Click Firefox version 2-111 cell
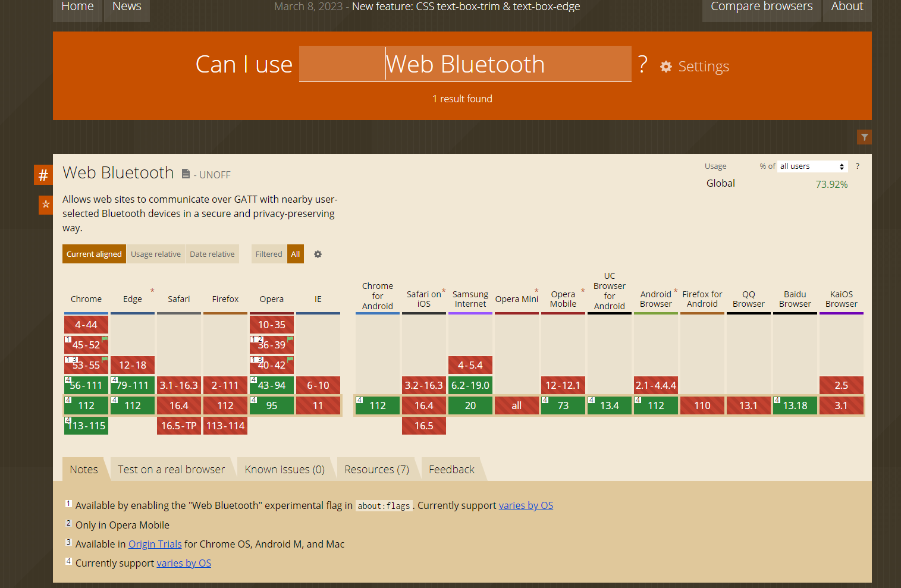Screen dimensions: 901x588 (225, 385)
